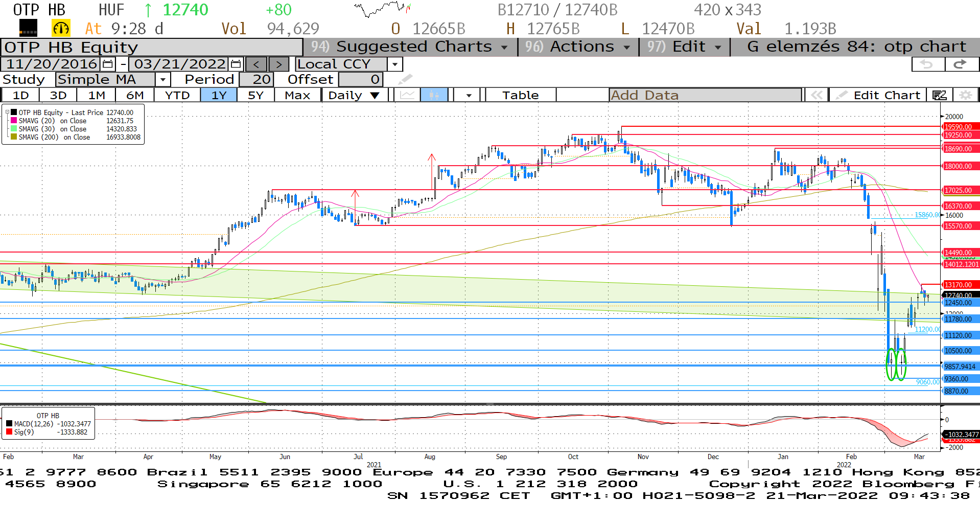The height and width of the screenshot is (524, 980).
Task: Click the black square icon under OTP
Action: click(x=28, y=28)
